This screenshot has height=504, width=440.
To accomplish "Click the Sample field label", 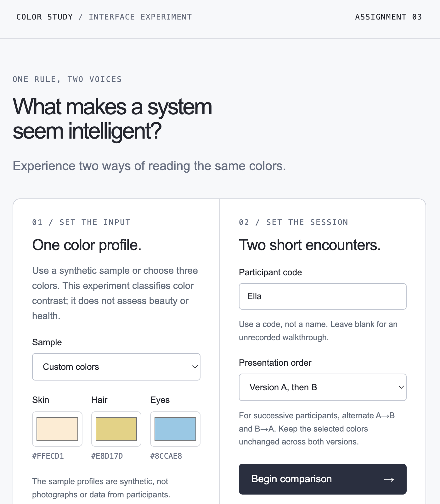I will click(47, 342).
